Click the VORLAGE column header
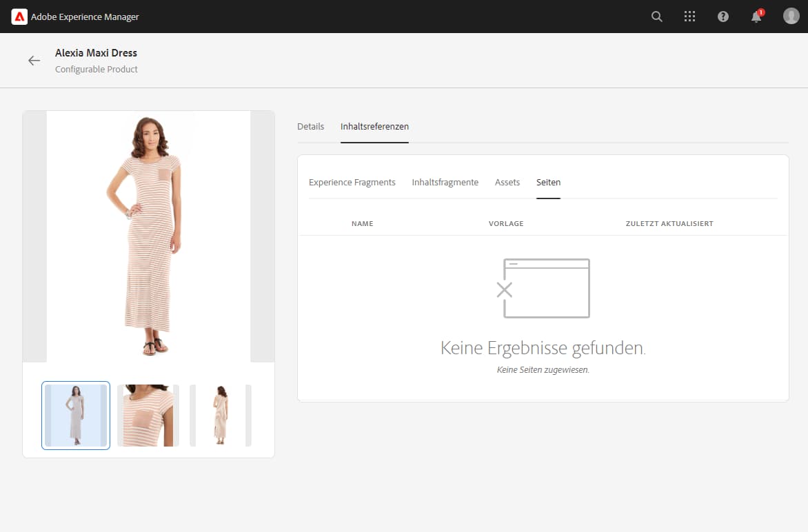 [x=506, y=223]
